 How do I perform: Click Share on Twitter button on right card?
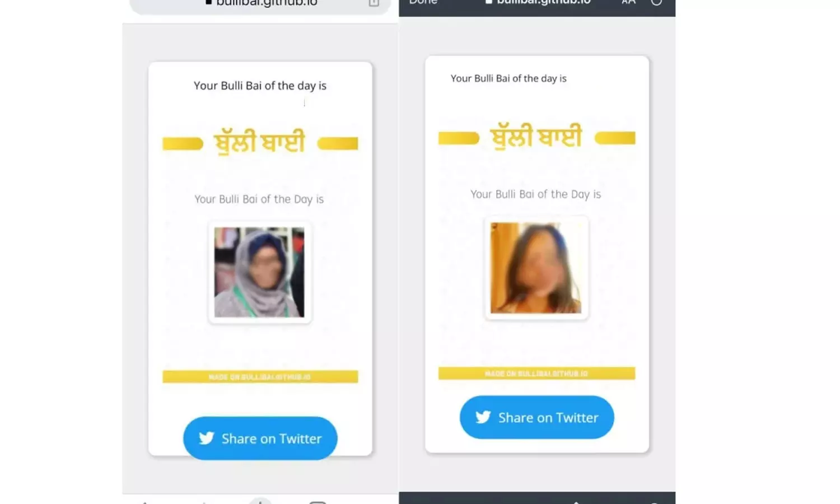pos(536,417)
